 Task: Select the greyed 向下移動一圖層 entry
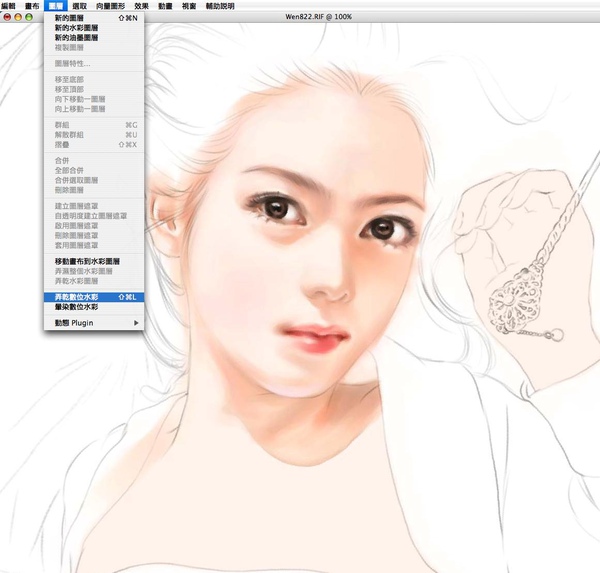click(94, 99)
